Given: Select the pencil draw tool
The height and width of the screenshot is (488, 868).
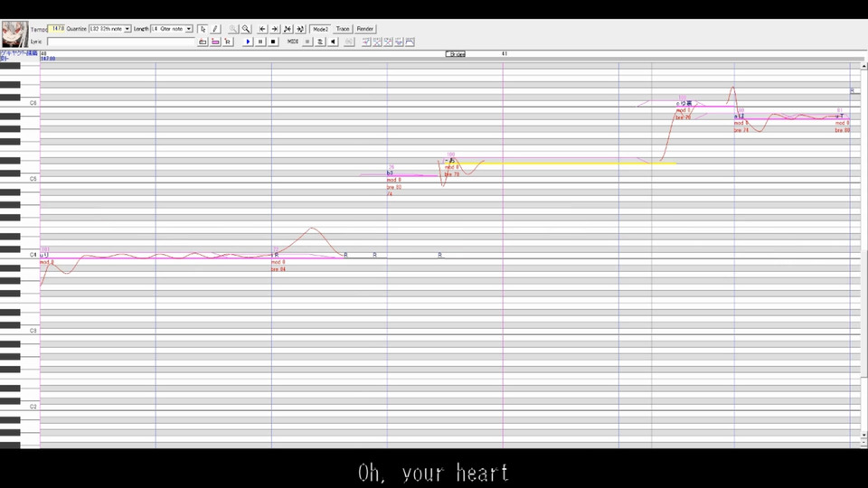Looking at the screenshot, I should tap(215, 29).
